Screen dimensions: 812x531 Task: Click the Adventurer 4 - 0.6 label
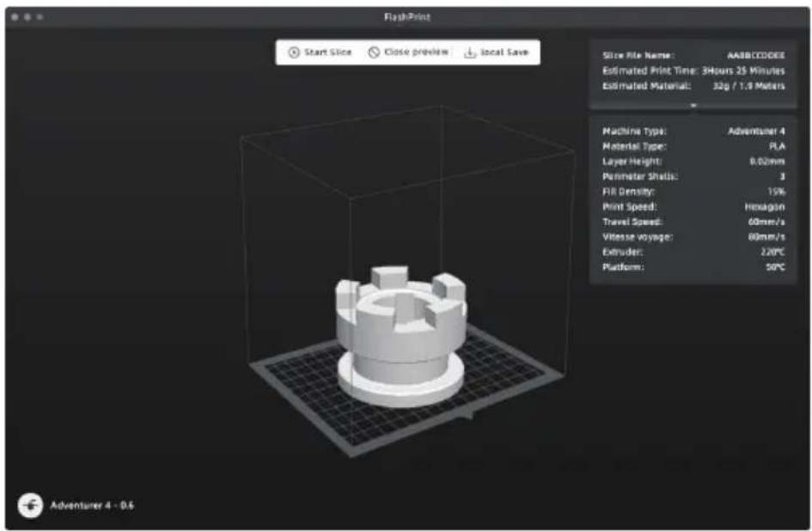(92, 505)
